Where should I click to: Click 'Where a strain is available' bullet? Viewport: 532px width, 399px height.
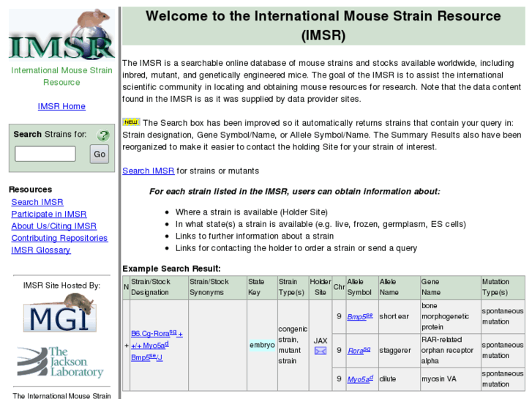pos(252,212)
